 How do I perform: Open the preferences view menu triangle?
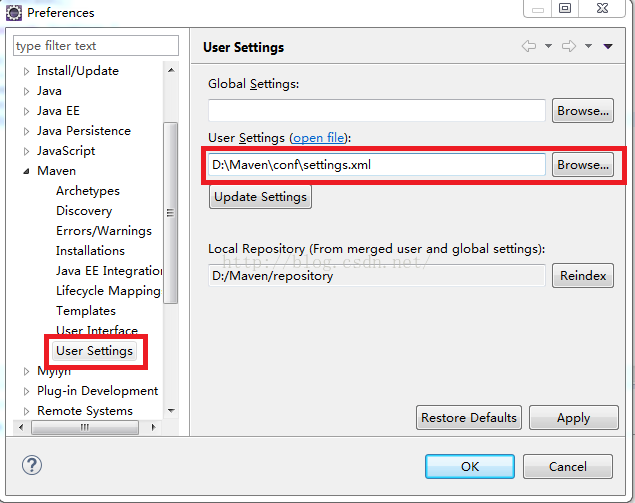point(608,47)
